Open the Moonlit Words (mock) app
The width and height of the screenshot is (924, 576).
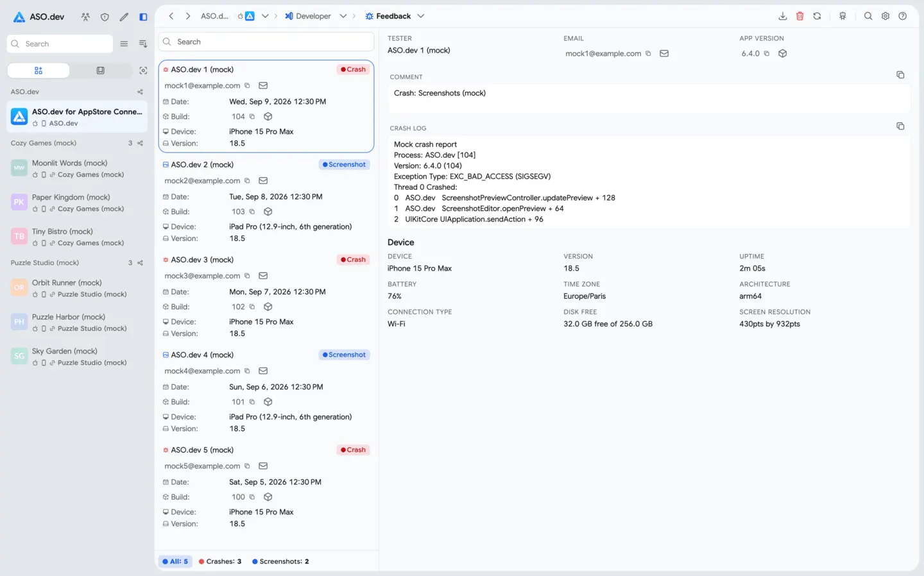click(77, 169)
